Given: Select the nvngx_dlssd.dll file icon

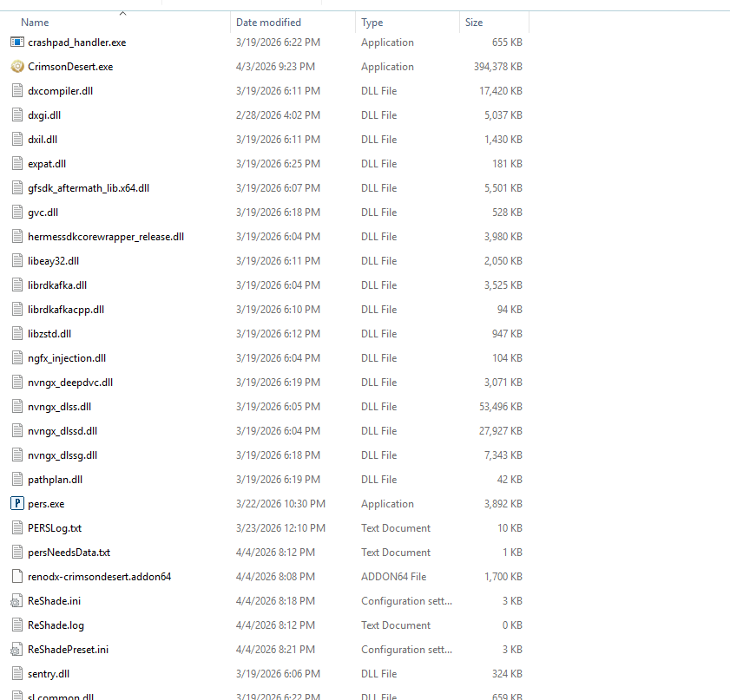Looking at the screenshot, I should [17, 431].
